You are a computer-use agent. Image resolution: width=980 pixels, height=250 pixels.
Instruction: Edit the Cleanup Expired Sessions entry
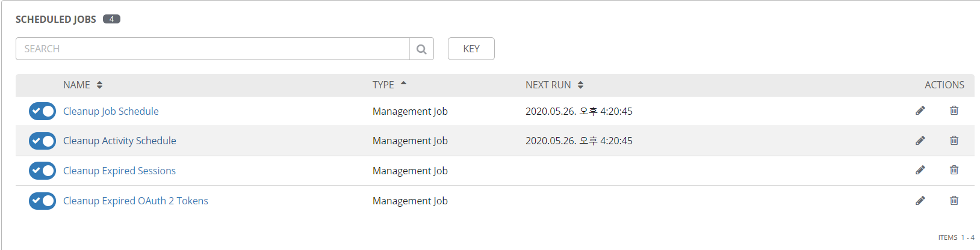pyautogui.click(x=920, y=170)
